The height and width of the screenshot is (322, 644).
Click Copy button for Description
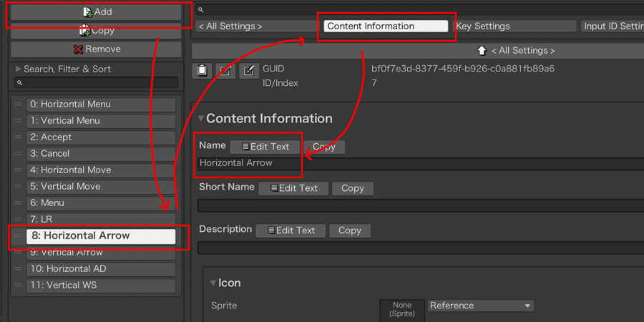pyautogui.click(x=349, y=230)
